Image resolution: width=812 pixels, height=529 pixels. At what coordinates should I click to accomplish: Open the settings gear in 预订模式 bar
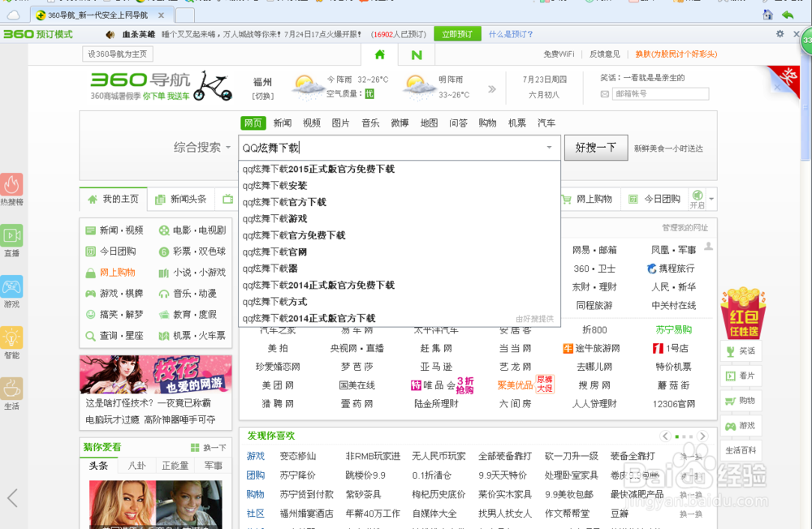coord(780,33)
